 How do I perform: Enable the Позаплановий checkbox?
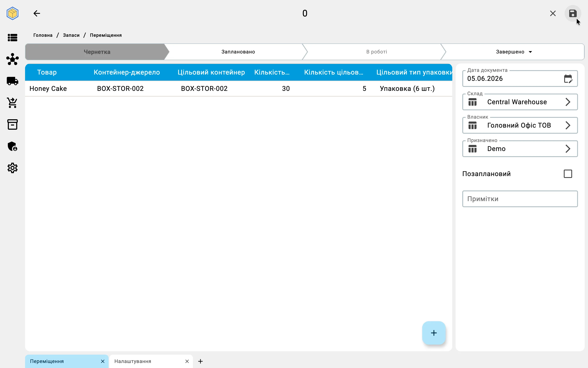pos(568,174)
